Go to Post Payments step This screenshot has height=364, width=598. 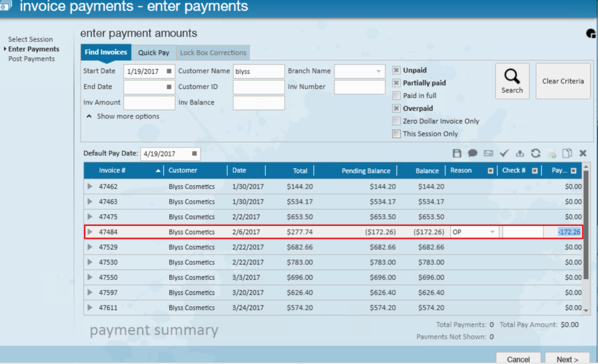32,59
